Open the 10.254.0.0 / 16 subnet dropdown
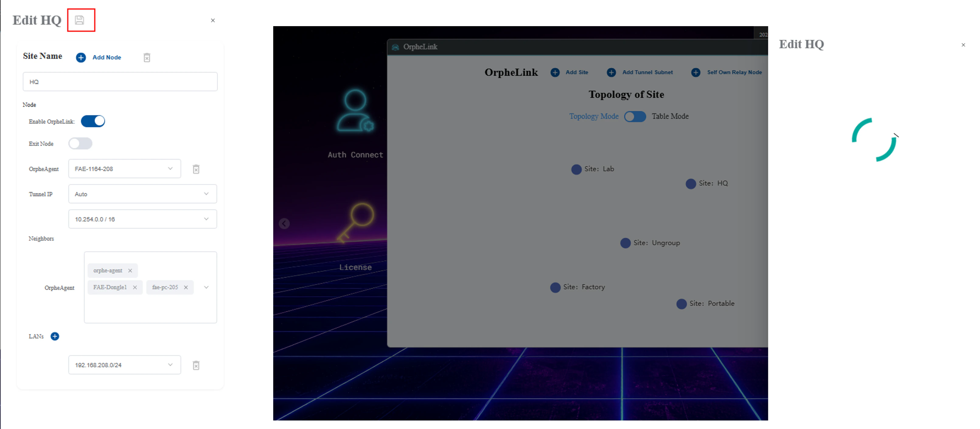This screenshot has width=980, height=429. [143, 219]
